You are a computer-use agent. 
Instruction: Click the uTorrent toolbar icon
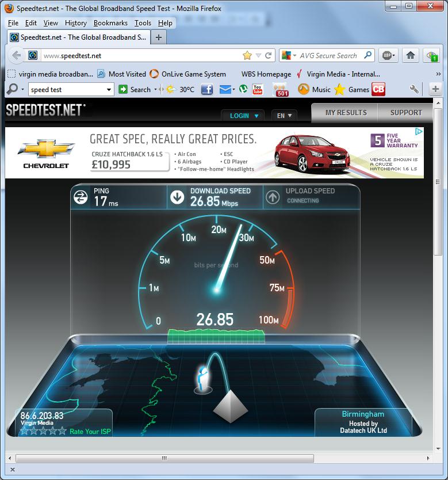click(243, 89)
